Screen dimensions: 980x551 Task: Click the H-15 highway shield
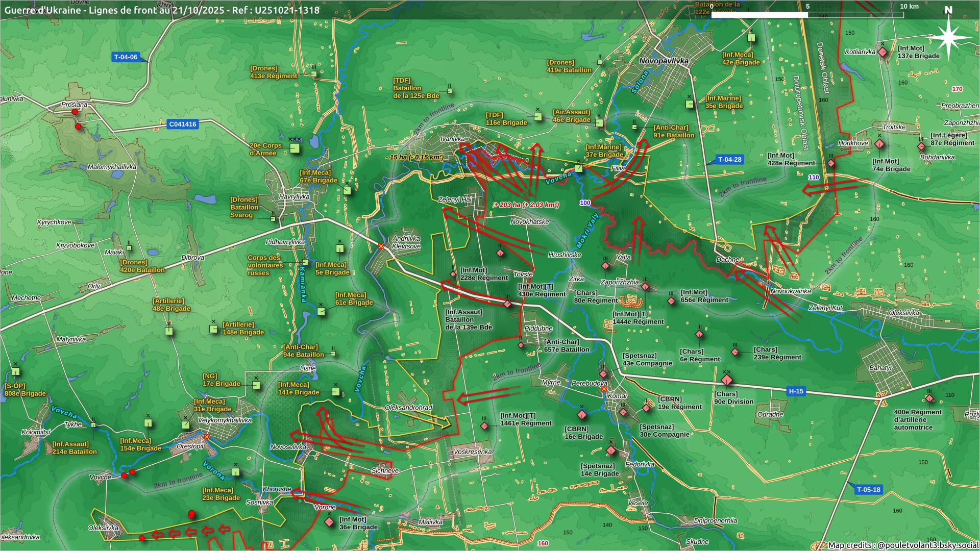click(x=796, y=391)
